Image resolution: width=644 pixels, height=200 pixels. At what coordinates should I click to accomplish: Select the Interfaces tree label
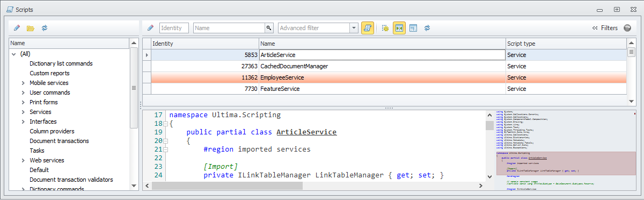(x=43, y=122)
